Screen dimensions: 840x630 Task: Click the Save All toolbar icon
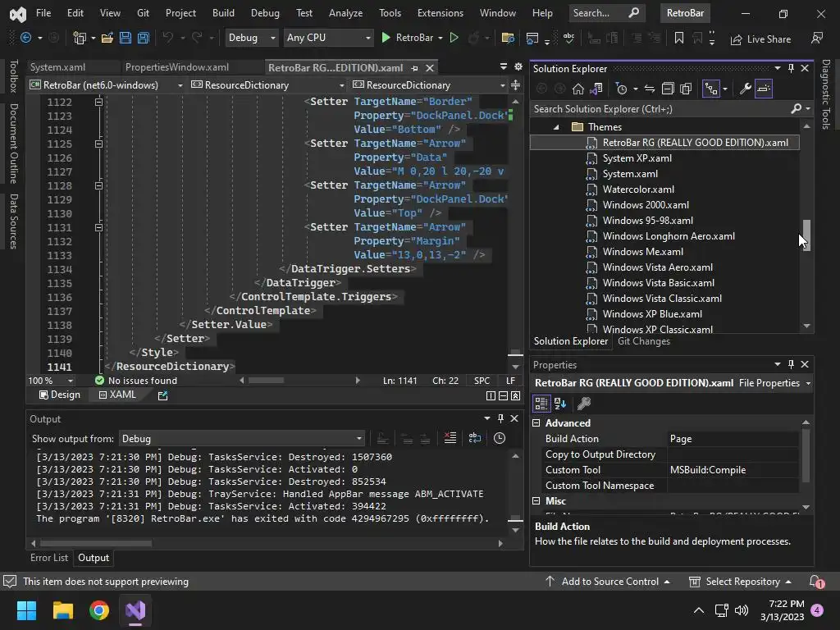pos(143,38)
